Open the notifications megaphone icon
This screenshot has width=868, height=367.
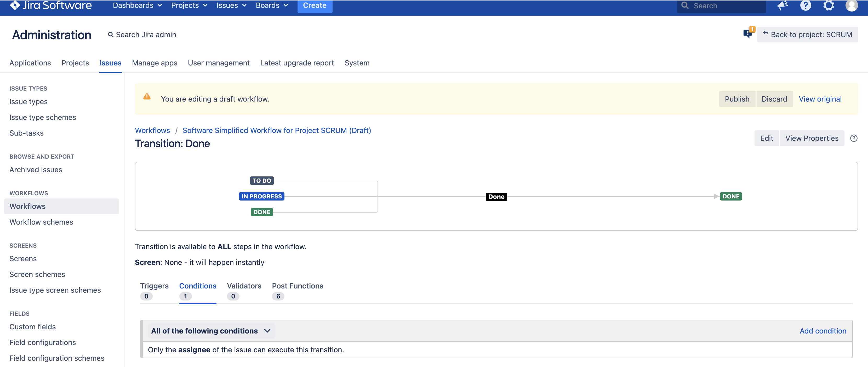[x=782, y=5]
